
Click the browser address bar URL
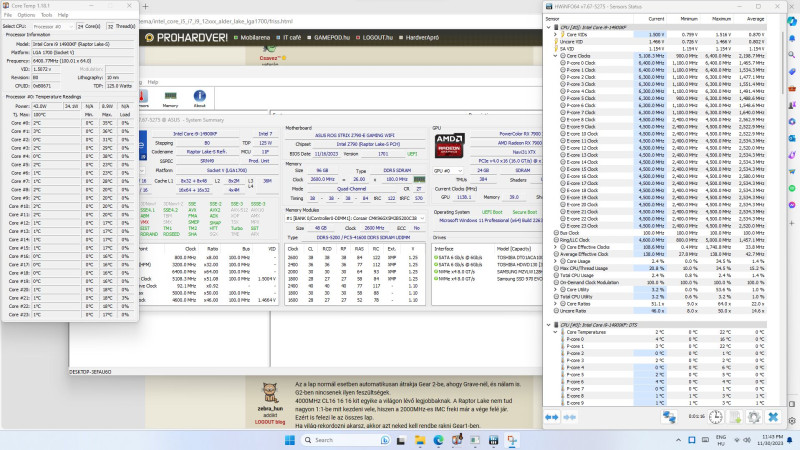[217, 21]
